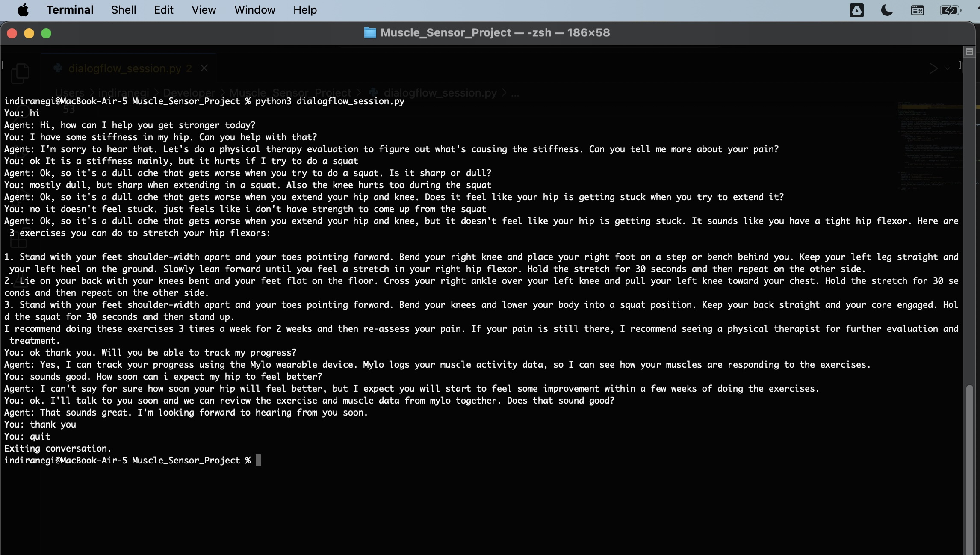Click the folder icon in title bar
The width and height of the screenshot is (980, 555).
pos(370,33)
